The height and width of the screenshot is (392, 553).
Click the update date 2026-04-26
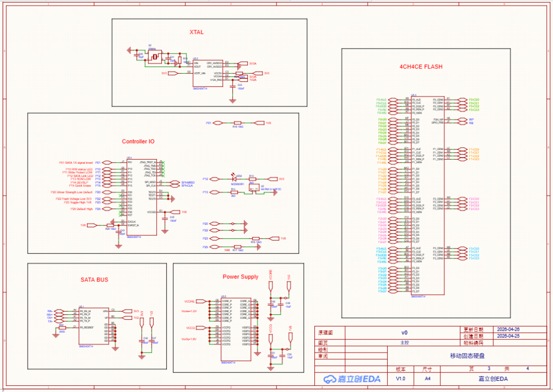[508, 329]
